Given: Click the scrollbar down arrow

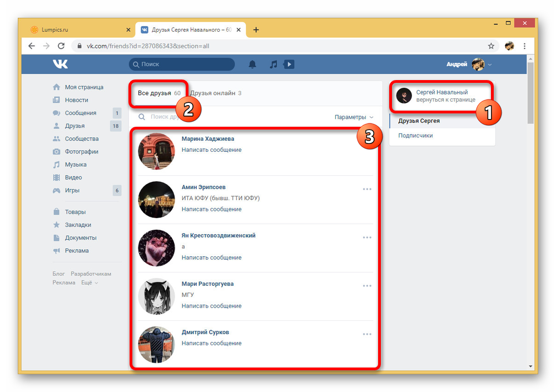Looking at the screenshot, I should (530, 366).
